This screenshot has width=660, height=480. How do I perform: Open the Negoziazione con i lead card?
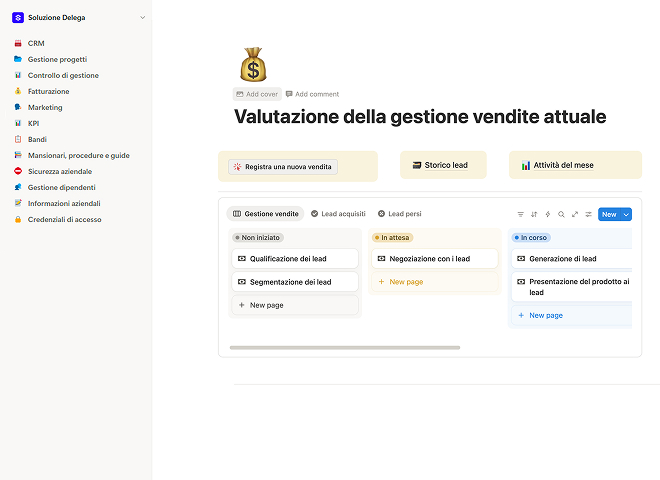click(x=434, y=259)
